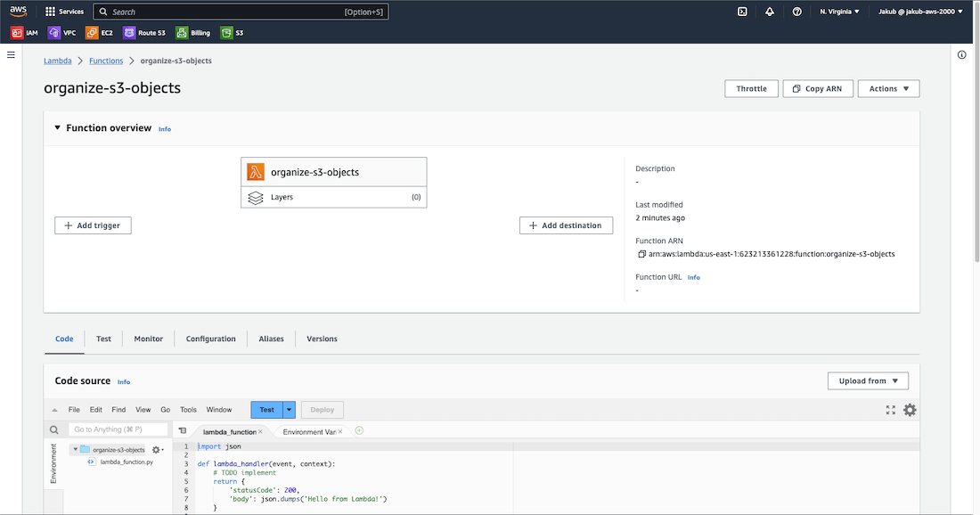This screenshot has height=515, width=980.
Task: Expand the Upload from dropdown
Action: click(x=868, y=380)
